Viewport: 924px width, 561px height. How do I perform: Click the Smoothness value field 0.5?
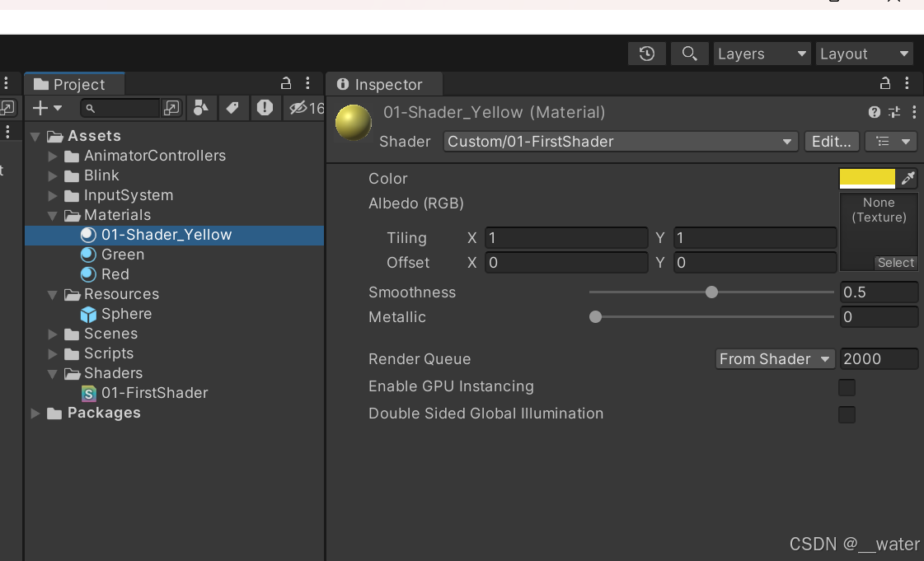click(x=879, y=292)
